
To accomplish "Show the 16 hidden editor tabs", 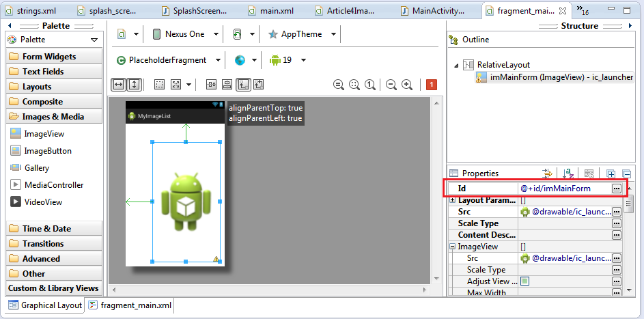I will tap(582, 10).
